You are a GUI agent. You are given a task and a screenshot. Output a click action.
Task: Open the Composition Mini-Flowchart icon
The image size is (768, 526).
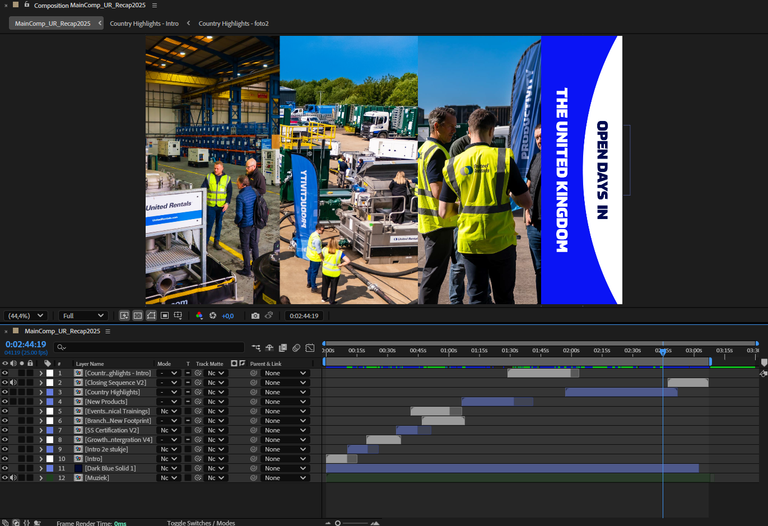tap(254, 347)
